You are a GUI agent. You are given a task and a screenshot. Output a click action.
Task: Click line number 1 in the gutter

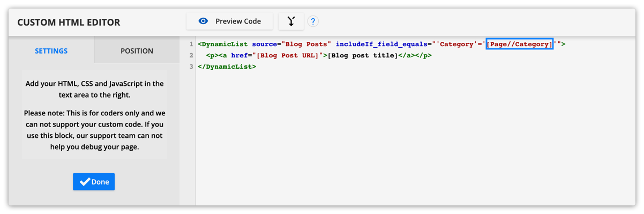click(191, 44)
